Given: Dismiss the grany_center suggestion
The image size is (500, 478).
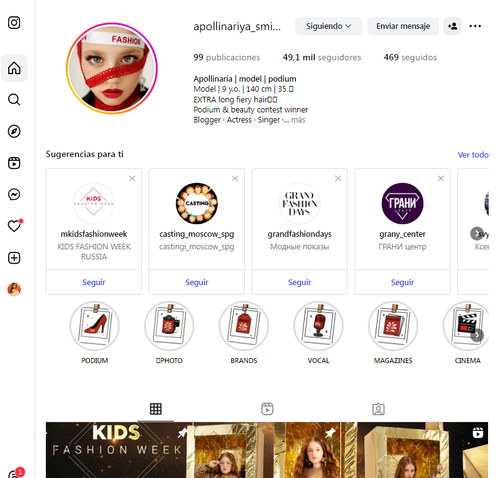Looking at the screenshot, I should point(441,179).
